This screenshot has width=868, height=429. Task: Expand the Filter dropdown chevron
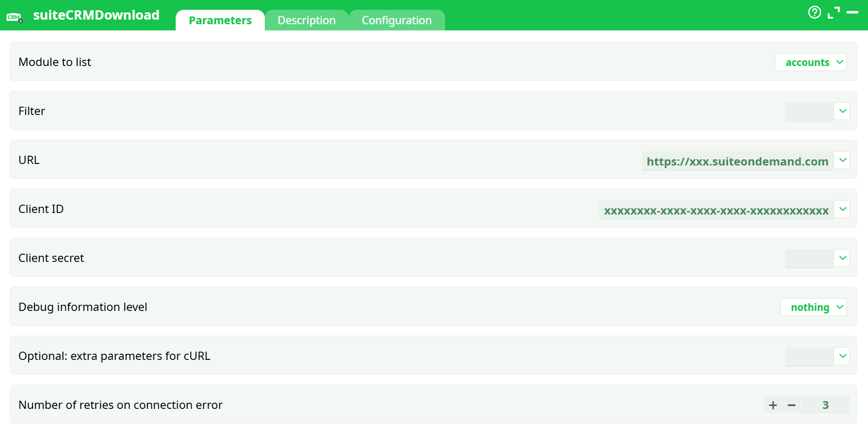pyautogui.click(x=842, y=111)
